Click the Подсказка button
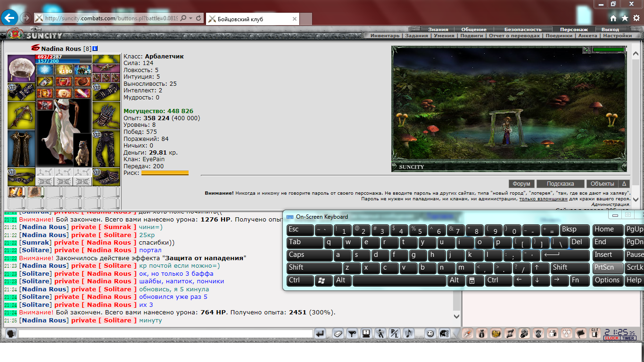 click(560, 184)
